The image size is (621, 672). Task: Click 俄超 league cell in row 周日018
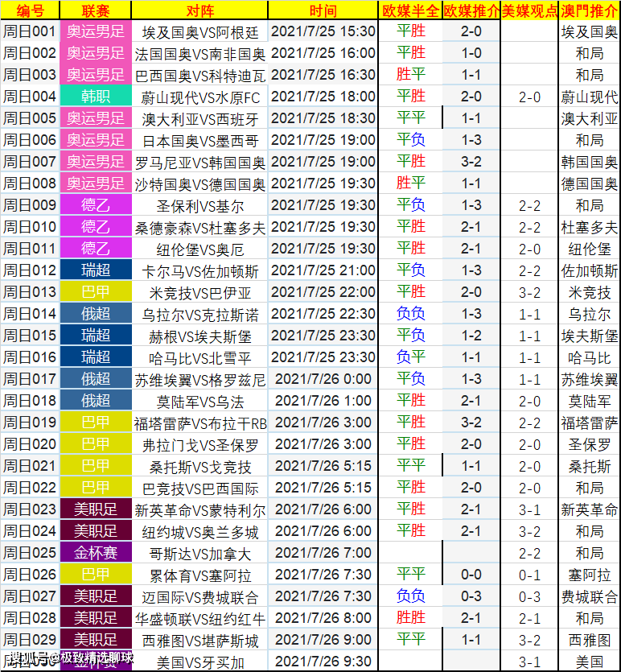pos(96,401)
